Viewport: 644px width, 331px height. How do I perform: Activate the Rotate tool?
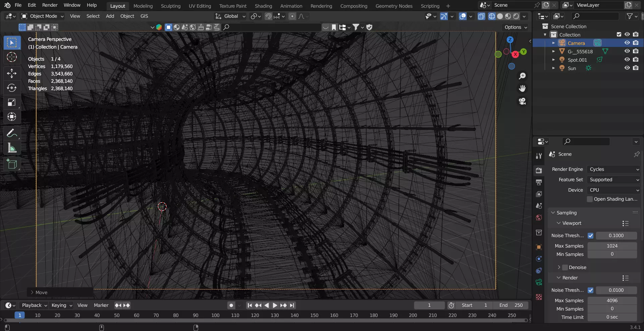pos(12,88)
